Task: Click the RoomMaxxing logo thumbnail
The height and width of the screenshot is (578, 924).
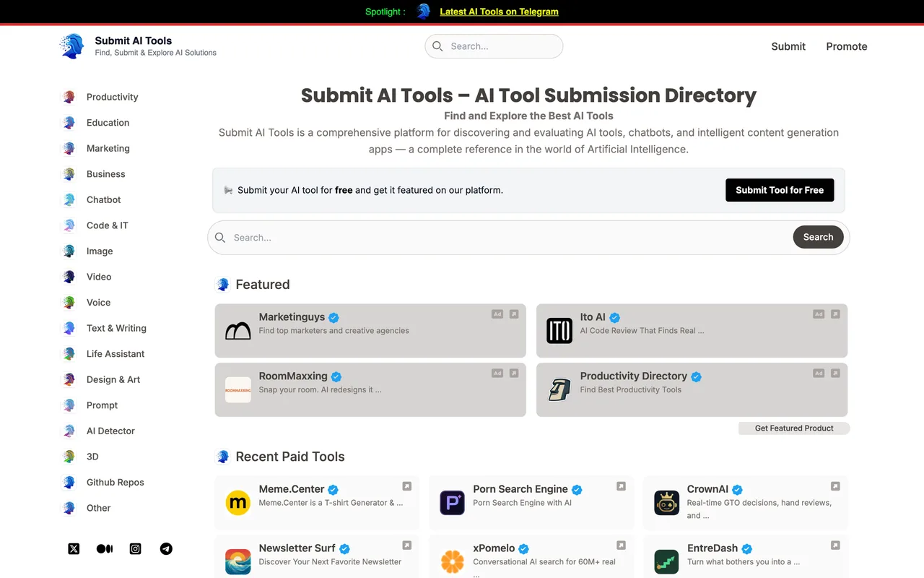Action: tap(238, 390)
